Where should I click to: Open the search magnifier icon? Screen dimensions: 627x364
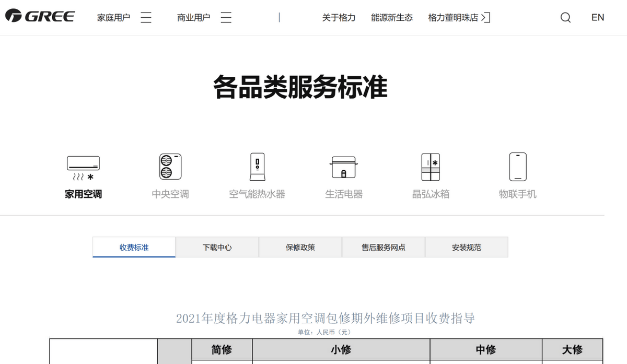[x=565, y=18]
